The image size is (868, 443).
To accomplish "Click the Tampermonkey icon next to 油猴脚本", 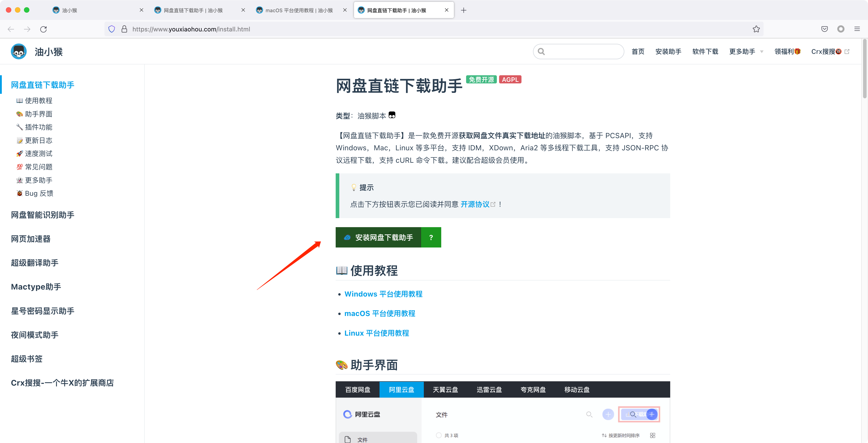I will (x=392, y=115).
